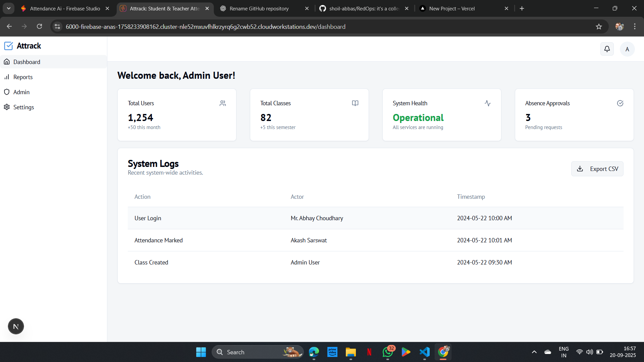The image size is (644, 362).
Task: Click the bookmark star in the address bar
Action: pyautogui.click(x=599, y=26)
